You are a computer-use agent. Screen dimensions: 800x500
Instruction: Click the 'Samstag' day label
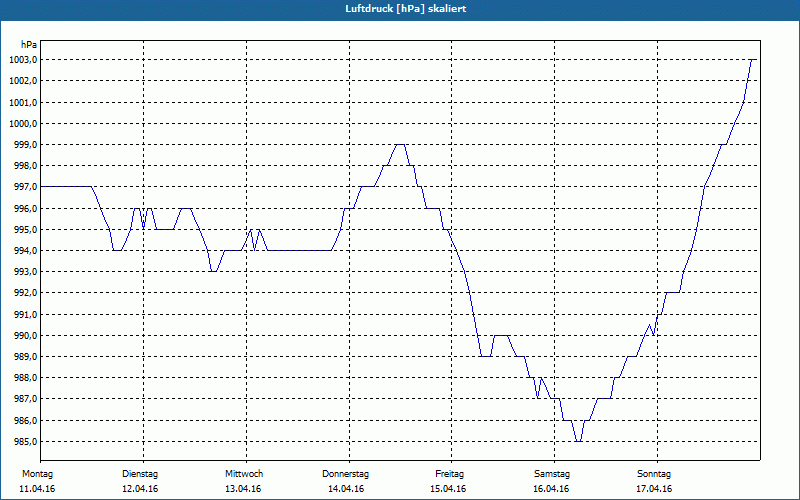tap(552, 474)
